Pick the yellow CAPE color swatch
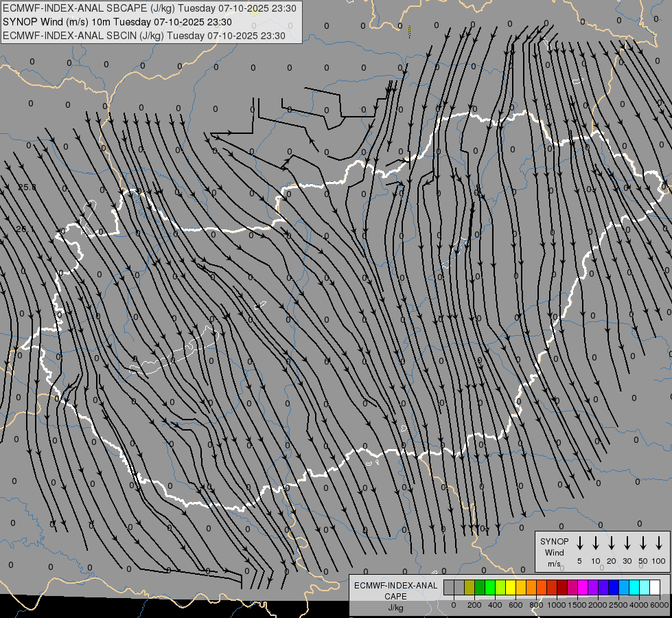The height and width of the screenshot is (618, 672). pyautogui.click(x=511, y=587)
